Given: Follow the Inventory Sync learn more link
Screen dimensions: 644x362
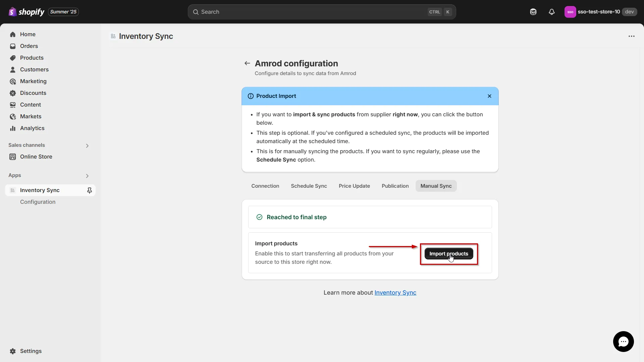Looking at the screenshot, I should click(x=395, y=293).
